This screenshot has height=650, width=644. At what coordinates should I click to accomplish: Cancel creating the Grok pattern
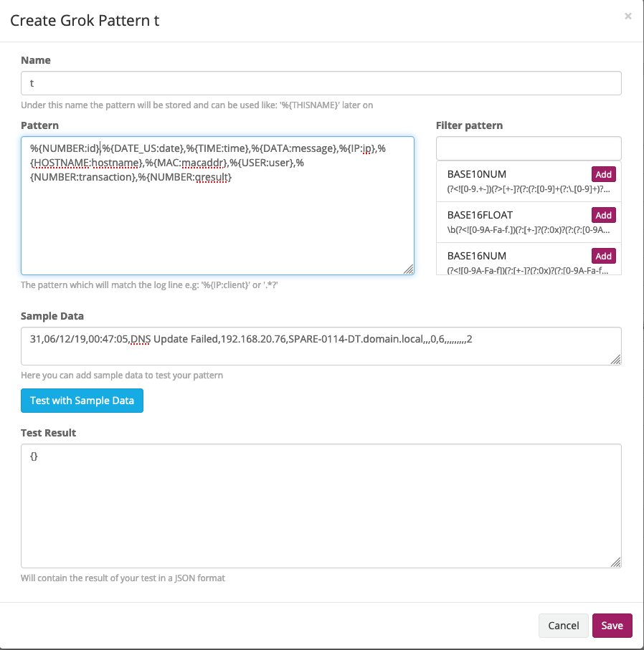563,625
